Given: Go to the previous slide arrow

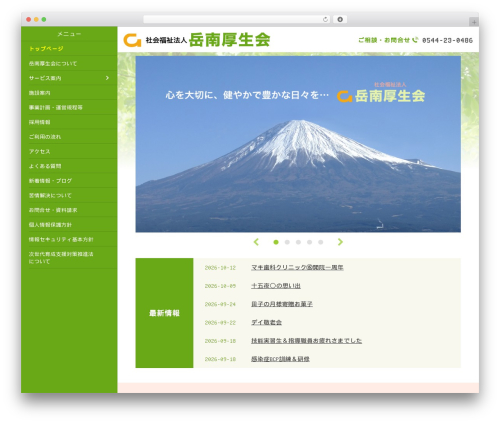Looking at the screenshot, I should tap(256, 242).
